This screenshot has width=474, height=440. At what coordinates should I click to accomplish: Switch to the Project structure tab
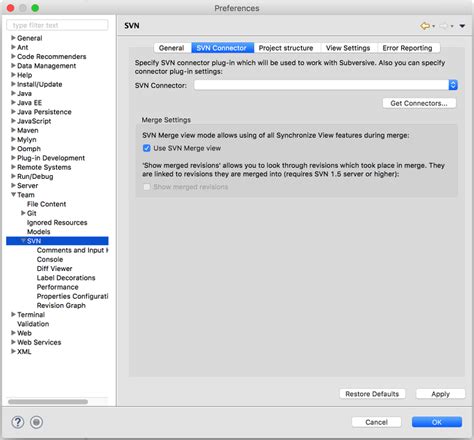pyautogui.click(x=286, y=48)
